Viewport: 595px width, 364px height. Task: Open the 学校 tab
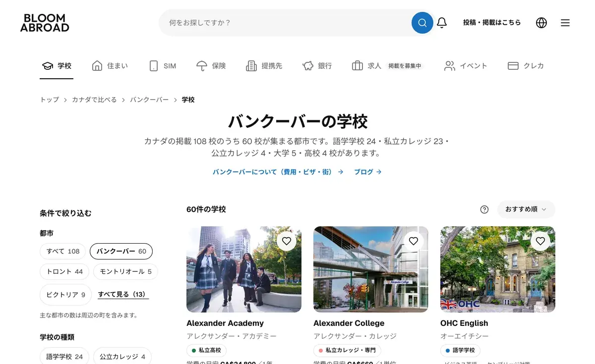(x=57, y=66)
